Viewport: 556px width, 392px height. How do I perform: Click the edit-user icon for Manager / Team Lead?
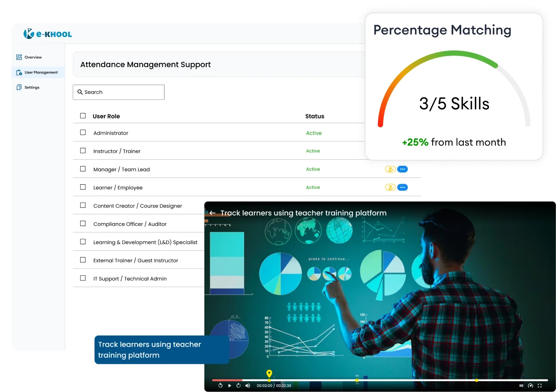click(390, 169)
